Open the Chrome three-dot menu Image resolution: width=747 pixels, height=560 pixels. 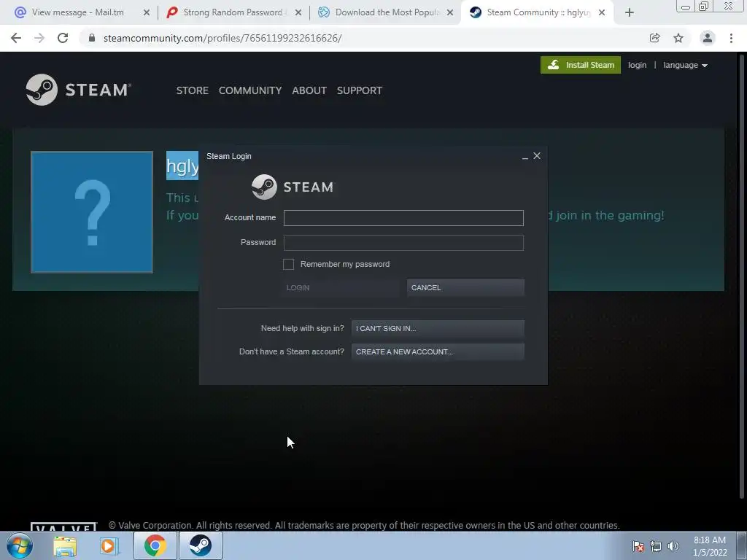(x=731, y=38)
